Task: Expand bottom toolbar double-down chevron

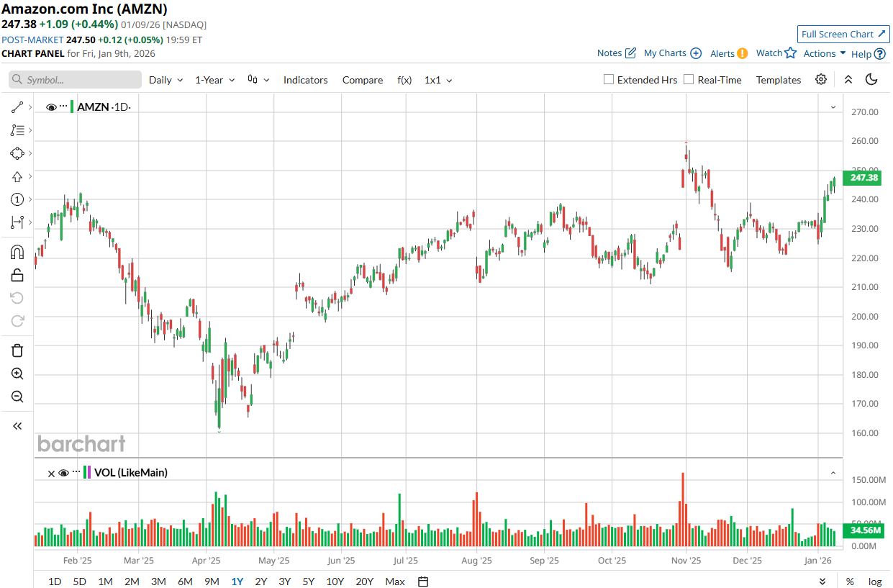Action: pos(822,582)
